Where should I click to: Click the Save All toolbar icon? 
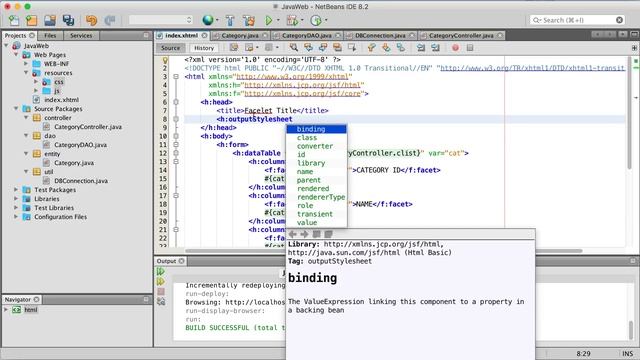click(68, 20)
